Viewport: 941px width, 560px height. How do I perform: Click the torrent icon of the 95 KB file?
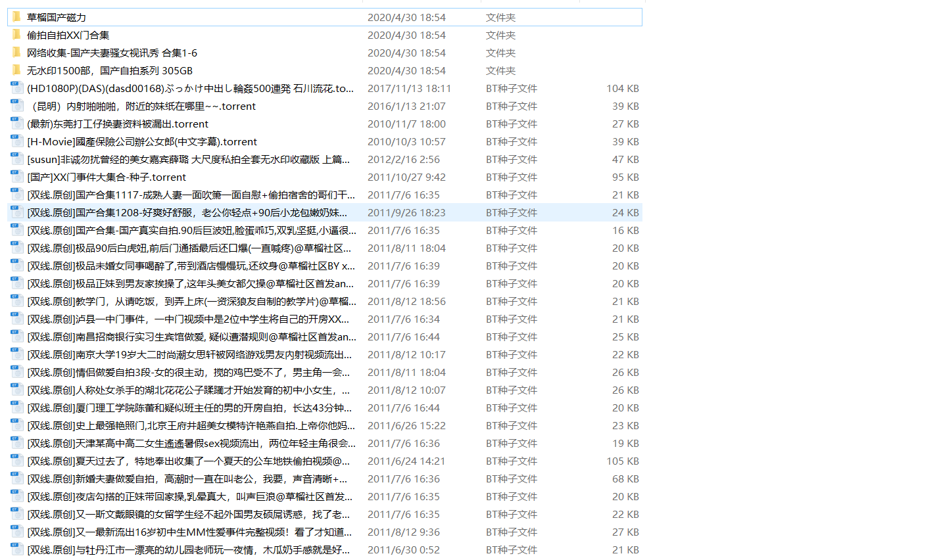coord(17,177)
